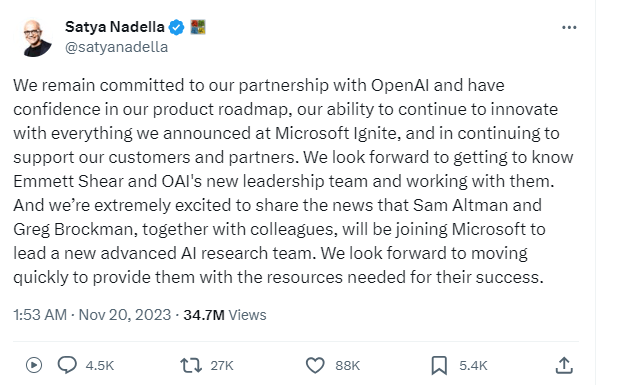
Task: Click the 5.4K bookmarks count
Action: 473,365
